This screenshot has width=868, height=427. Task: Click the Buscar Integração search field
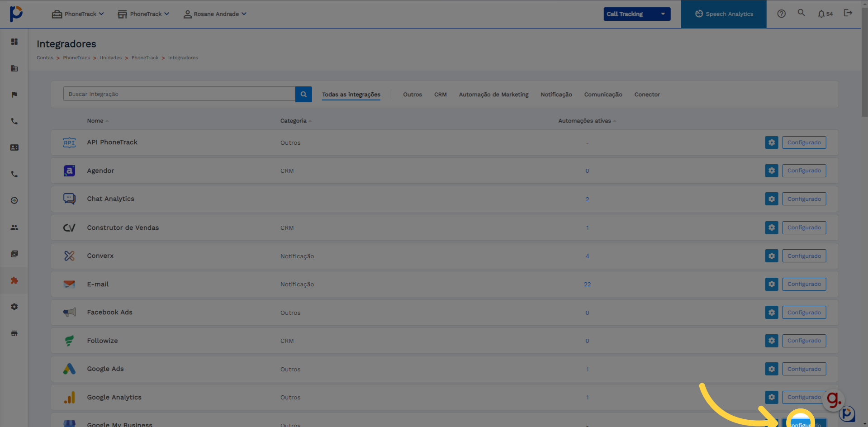[179, 94]
